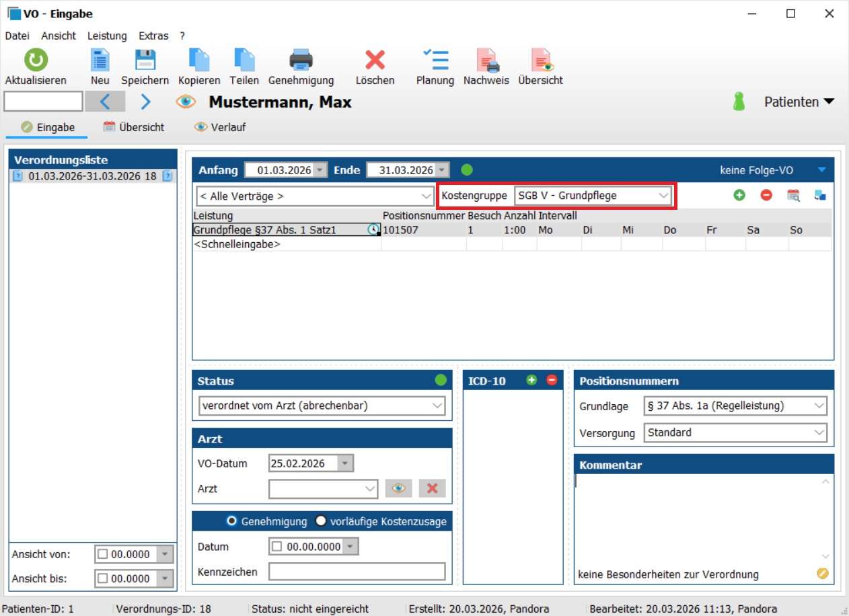Select the vorläufige Kostenzusage radio button
The image size is (849, 616).
pyautogui.click(x=321, y=521)
